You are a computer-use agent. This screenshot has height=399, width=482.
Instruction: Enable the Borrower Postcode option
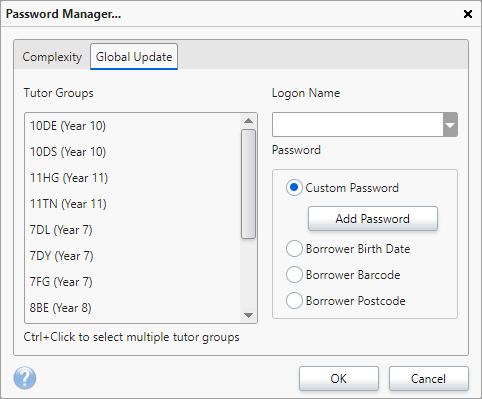coord(294,301)
